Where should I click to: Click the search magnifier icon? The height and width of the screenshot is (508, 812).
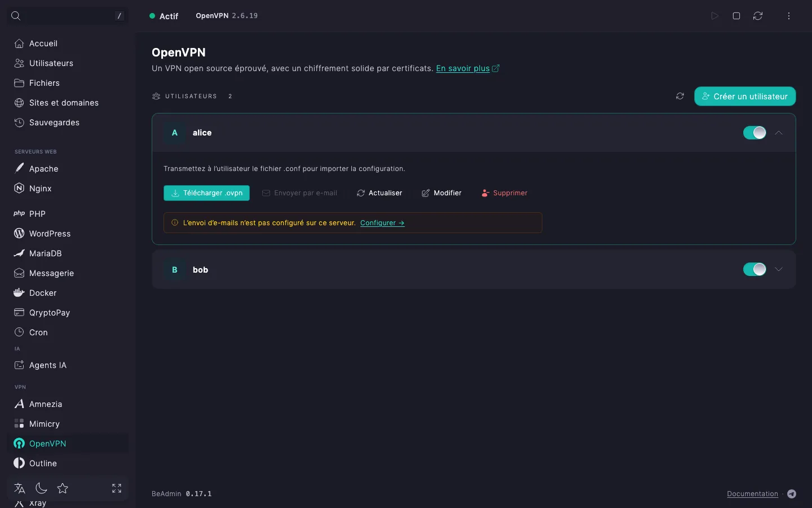pos(16,16)
